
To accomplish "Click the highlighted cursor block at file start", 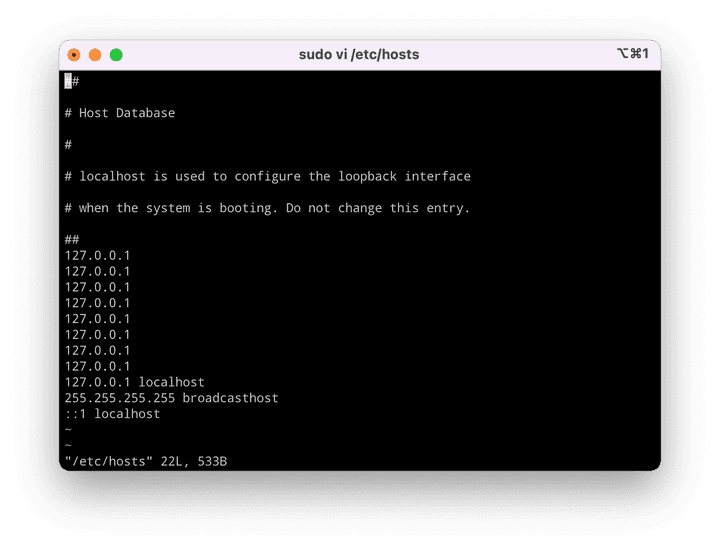I will [x=68, y=81].
